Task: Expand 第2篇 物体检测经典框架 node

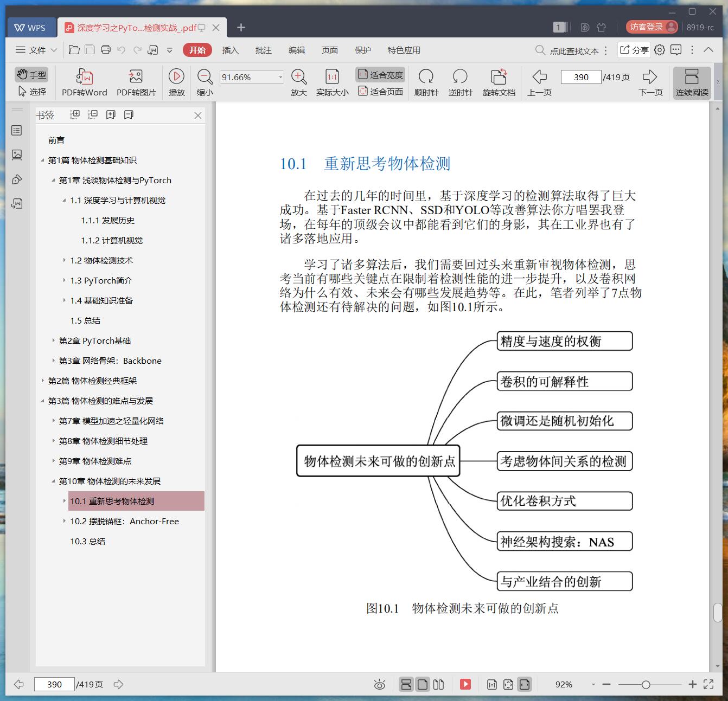Action: coord(42,381)
